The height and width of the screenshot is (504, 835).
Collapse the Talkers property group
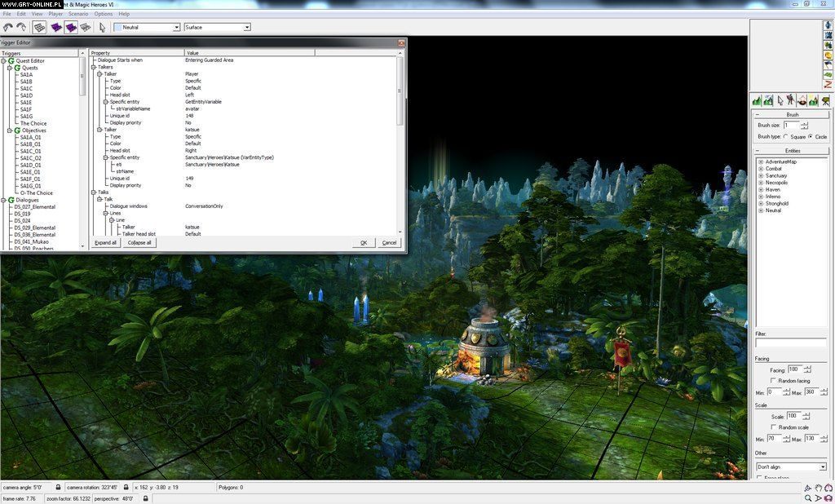[94, 67]
